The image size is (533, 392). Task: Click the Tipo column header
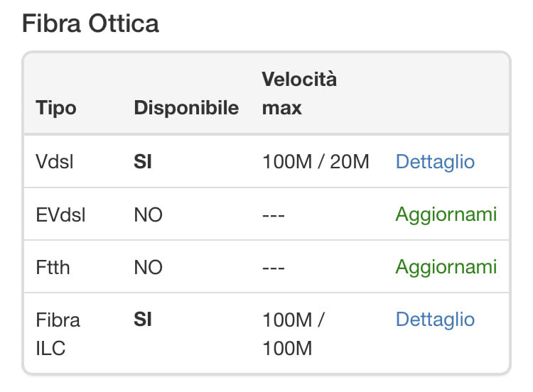55,108
